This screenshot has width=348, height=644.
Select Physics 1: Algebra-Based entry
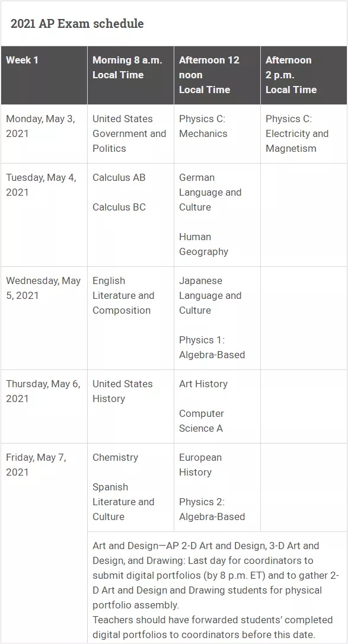coord(212,347)
